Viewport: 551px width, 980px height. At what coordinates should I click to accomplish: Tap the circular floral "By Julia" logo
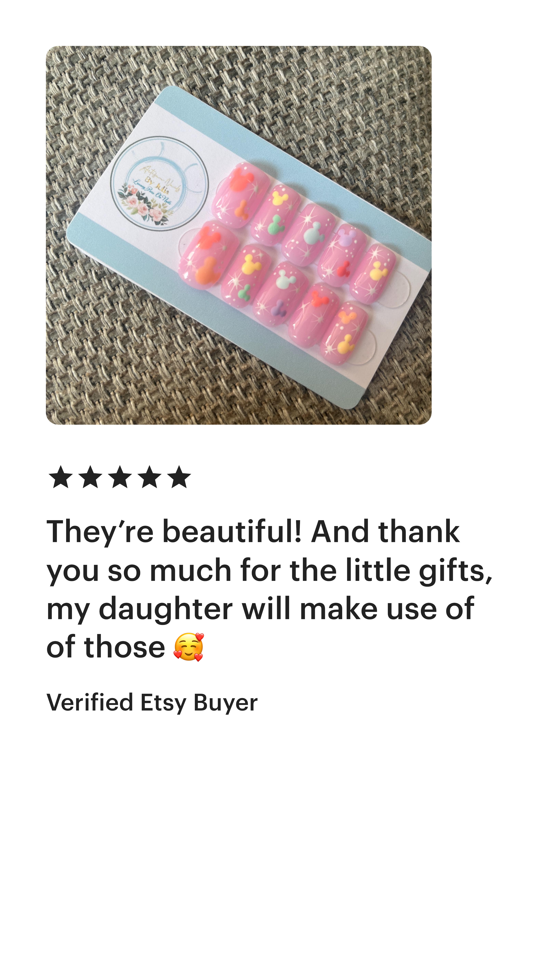tap(160, 183)
